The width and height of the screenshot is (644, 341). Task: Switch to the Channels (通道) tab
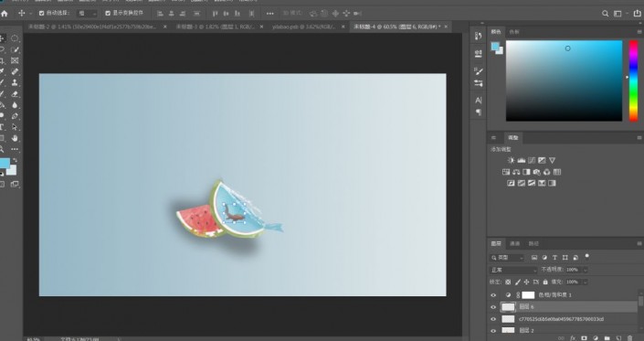tap(514, 243)
